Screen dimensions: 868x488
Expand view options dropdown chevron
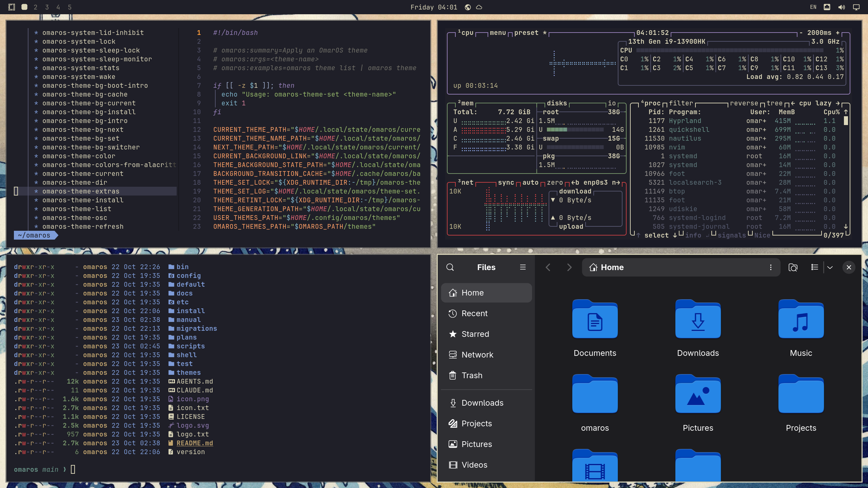[830, 267]
